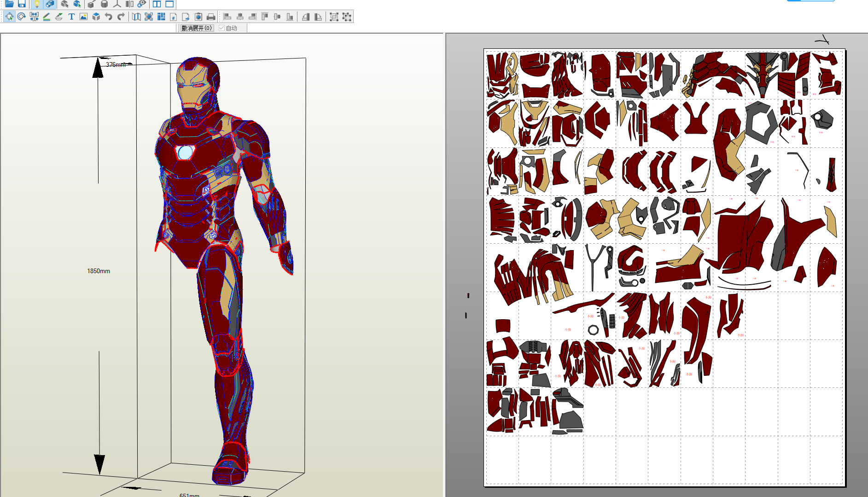Viewport: 868px width, 497px height.
Task: Undo the last action
Action: (109, 17)
